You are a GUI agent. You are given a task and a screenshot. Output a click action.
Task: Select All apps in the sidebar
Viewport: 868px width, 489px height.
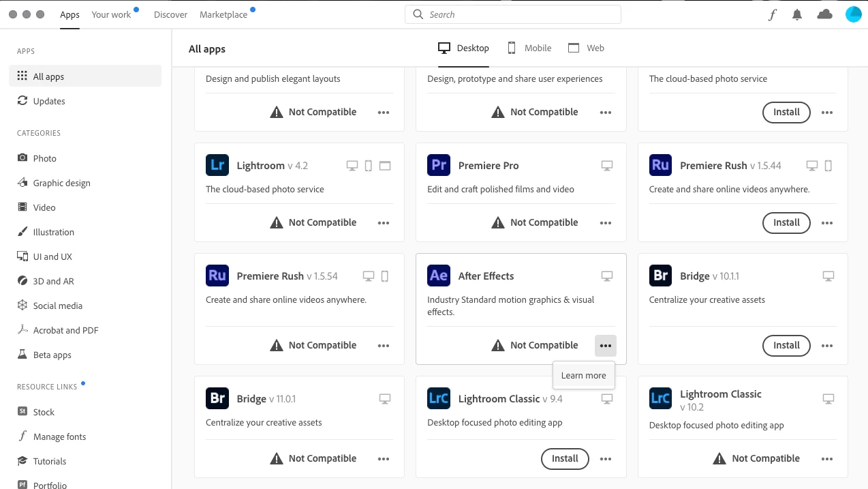[85, 76]
